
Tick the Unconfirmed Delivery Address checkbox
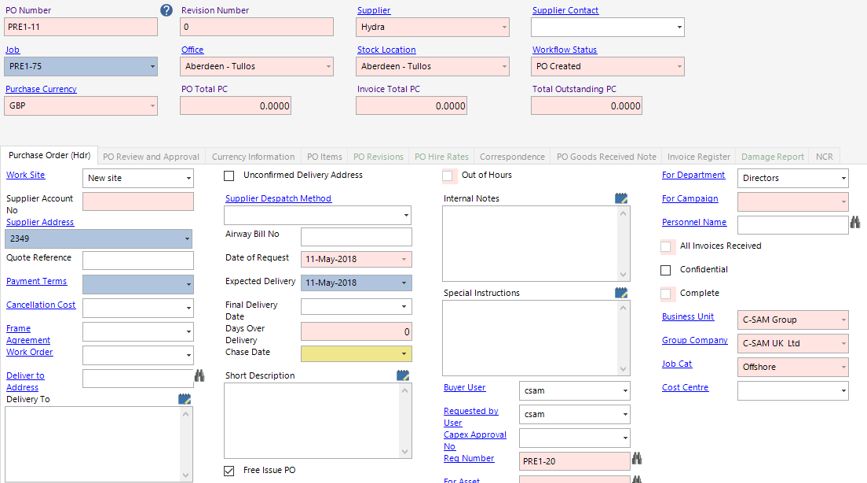click(x=230, y=176)
